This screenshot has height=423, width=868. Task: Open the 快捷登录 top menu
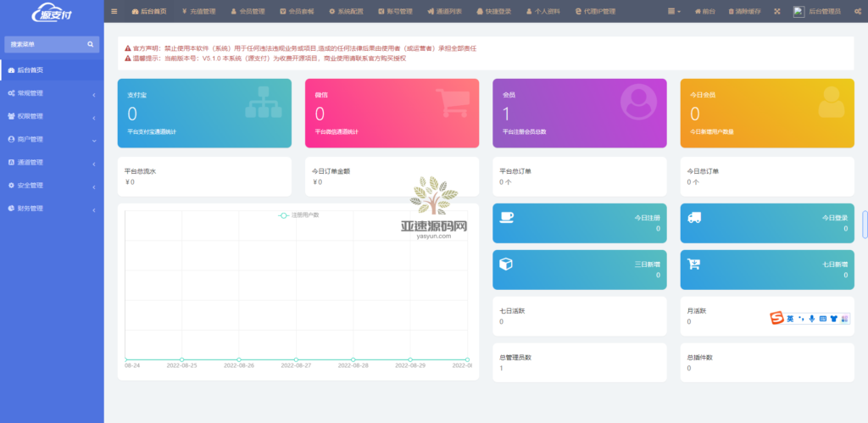click(494, 11)
